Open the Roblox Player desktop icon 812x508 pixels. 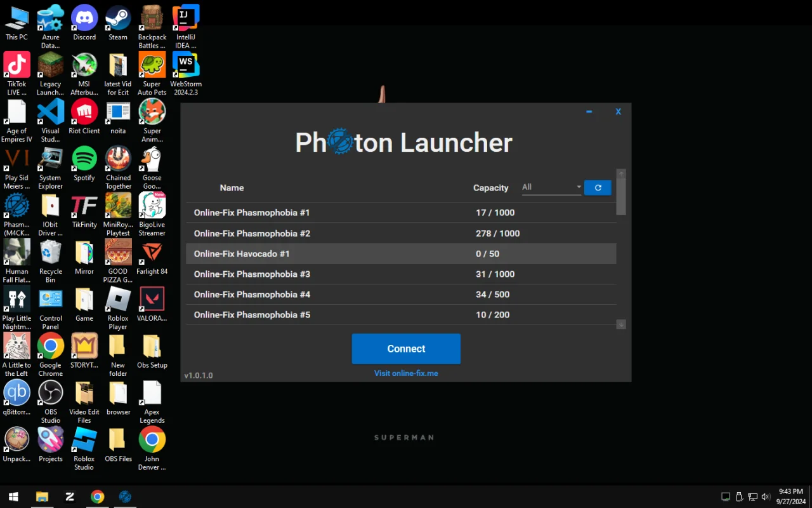point(118,309)
